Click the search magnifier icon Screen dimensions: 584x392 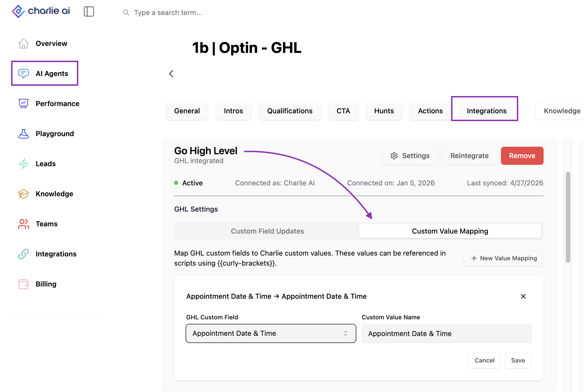126,13
